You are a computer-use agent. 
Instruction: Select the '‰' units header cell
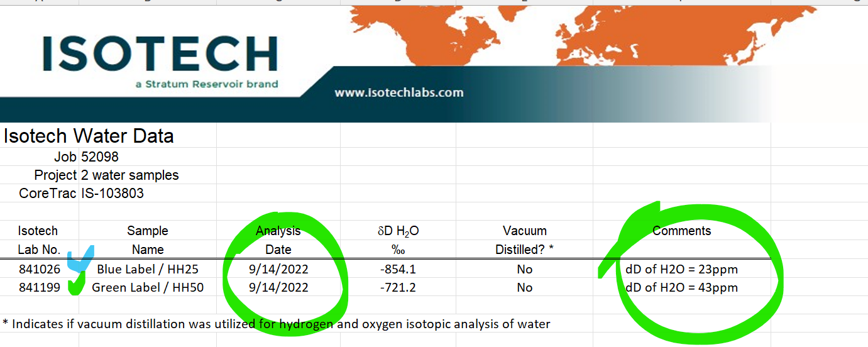coord(399,250)
